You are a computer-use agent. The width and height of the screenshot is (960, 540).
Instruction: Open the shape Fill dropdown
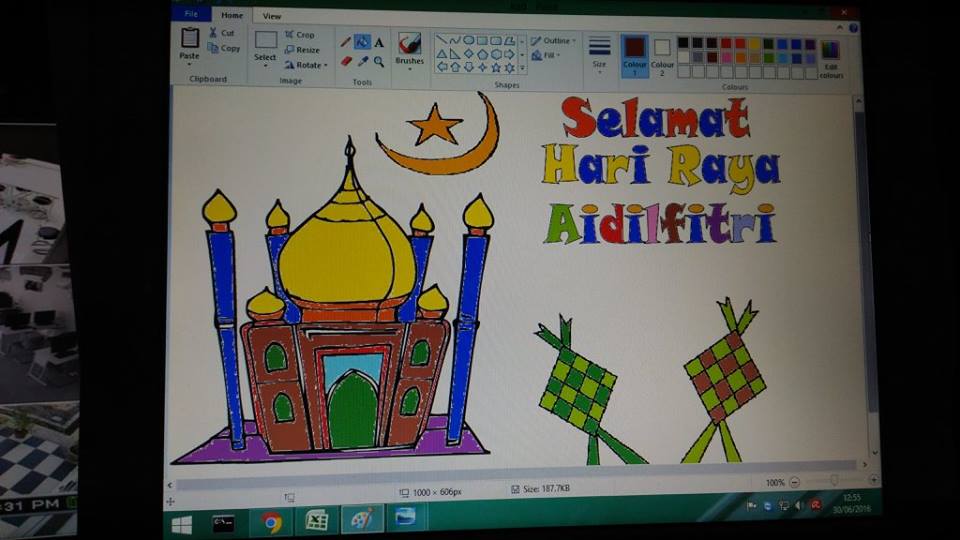click(546, 55)
